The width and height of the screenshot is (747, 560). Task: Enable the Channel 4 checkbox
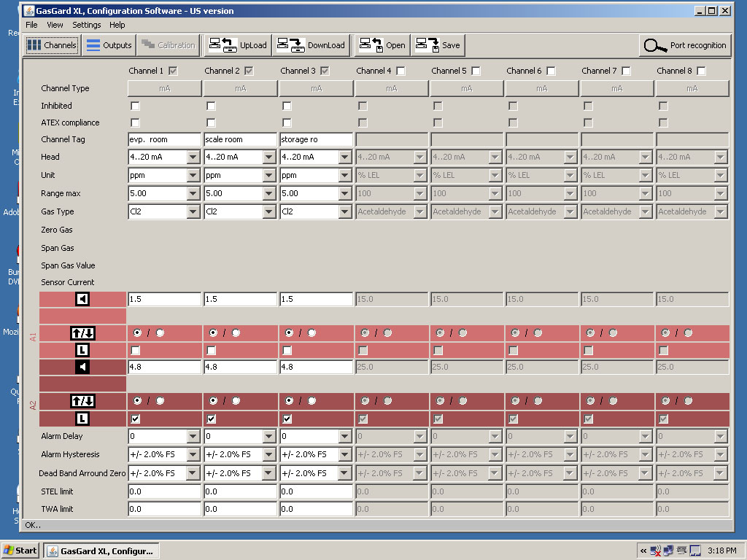(401, 71)
